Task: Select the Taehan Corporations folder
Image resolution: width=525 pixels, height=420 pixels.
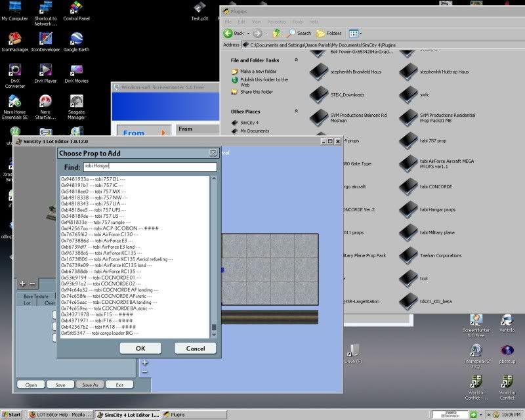Action: 430,255
